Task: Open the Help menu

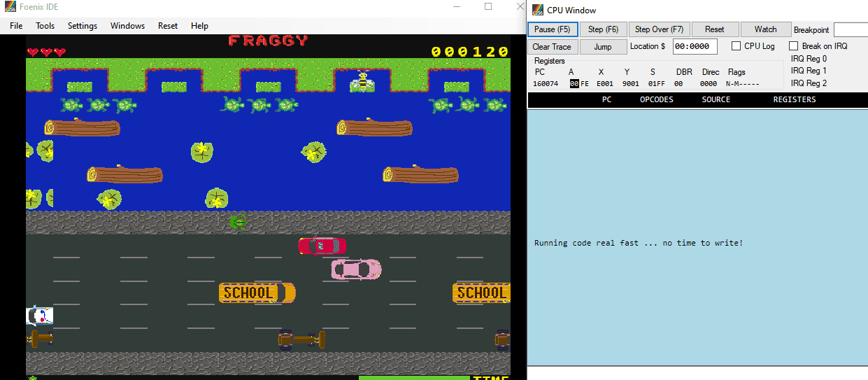Action: 199,26
